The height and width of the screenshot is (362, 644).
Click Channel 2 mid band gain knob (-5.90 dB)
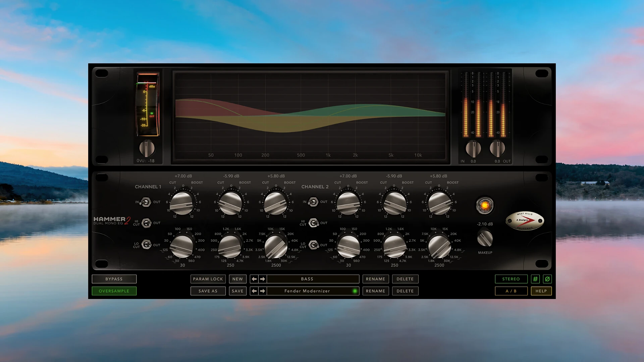pos(394,203)
